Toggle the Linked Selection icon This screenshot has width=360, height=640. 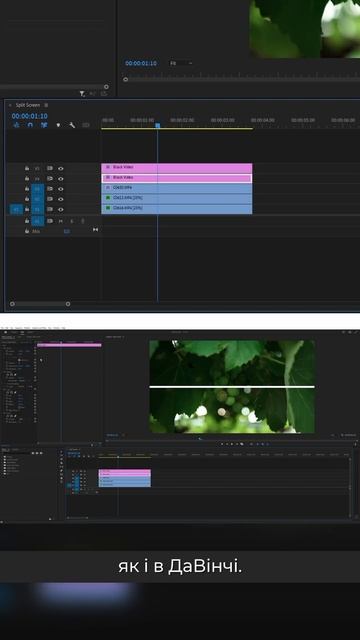pos(44,125)
